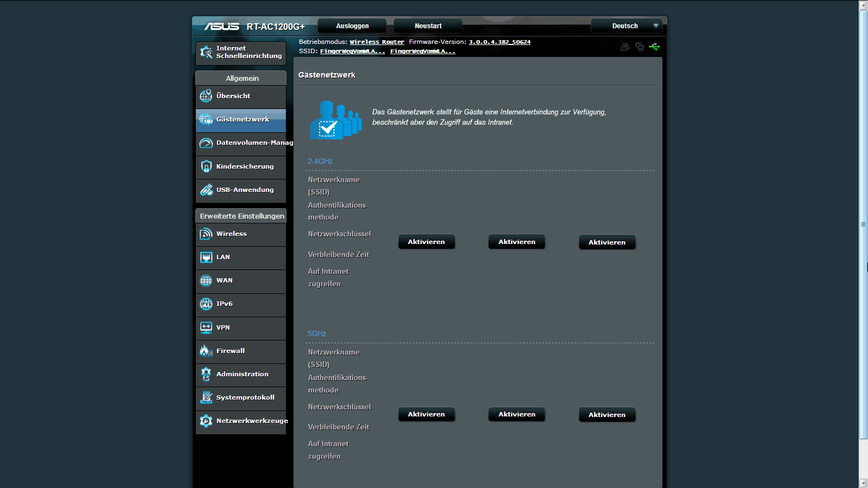Image resolution: width=868 pixels, height=488 pixels.
Task: Activate first 2.4GHz guest network
Action: pyautogui.click(x=426, y=242)
